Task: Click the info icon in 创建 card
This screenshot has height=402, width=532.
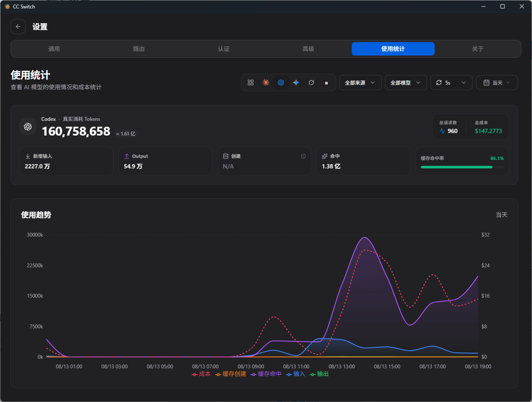Action: [303, 156]
